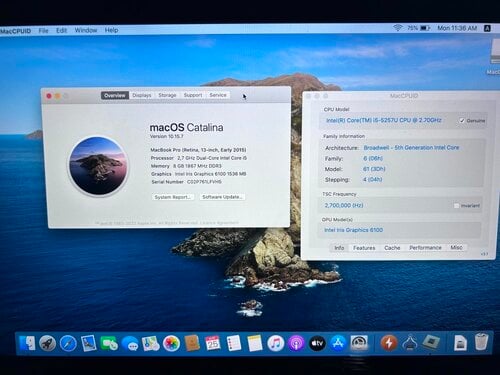Toggle the Genuine checkbox
This screenshot has width=500, height=375.
(x=462, y=121)
